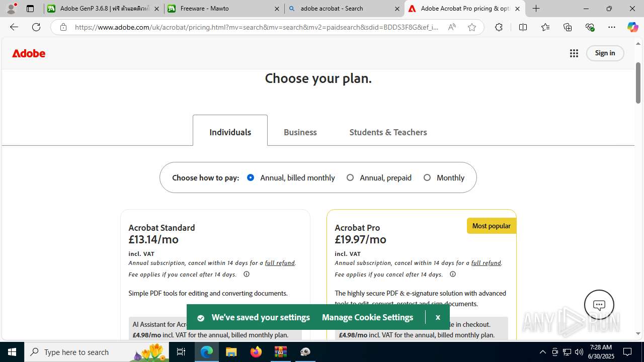View site information lock icon
644x362 pixels.
point(63,27)
